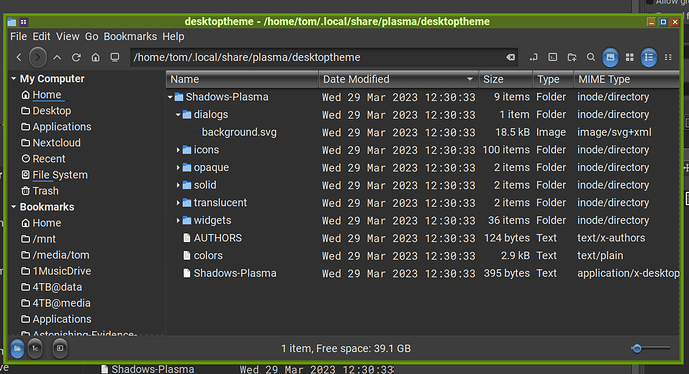The width and height of the screenshot is (689, 374).
Task: Navigate up to the parent directory
Action: (x=57, y=58)
